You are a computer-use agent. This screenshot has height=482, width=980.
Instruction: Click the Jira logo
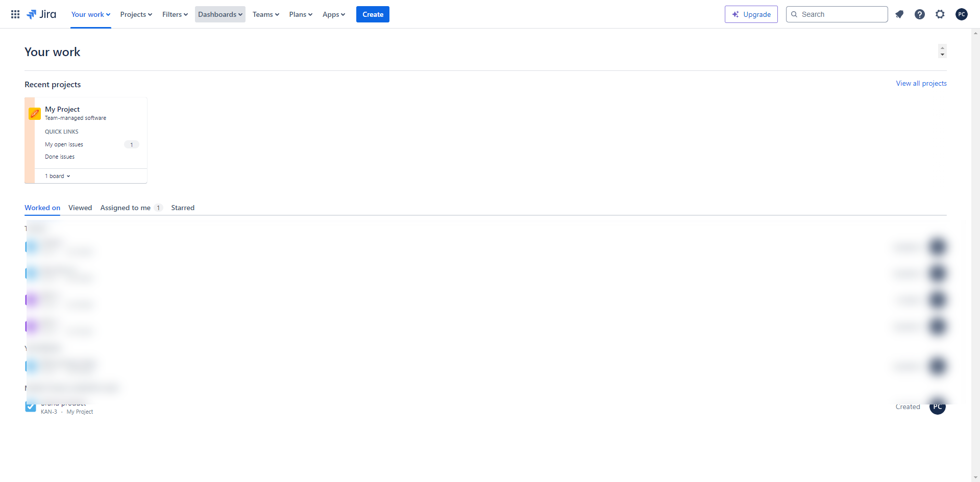tap(42, 14)
